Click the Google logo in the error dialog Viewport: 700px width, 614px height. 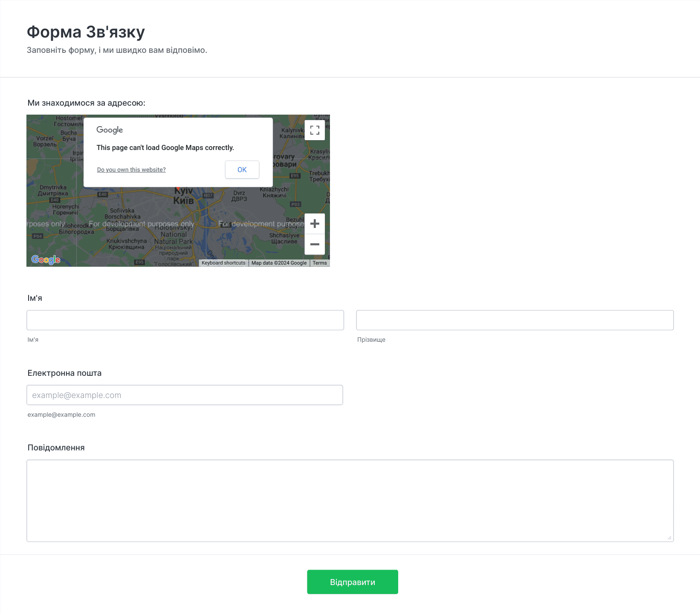pyautogui.click(x=110, y=130)
